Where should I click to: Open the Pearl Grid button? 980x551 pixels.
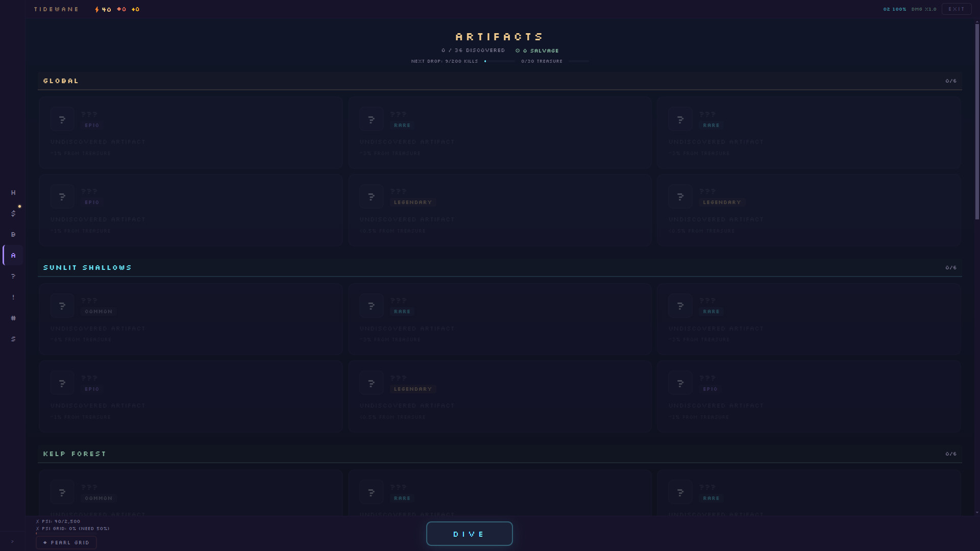66,542
